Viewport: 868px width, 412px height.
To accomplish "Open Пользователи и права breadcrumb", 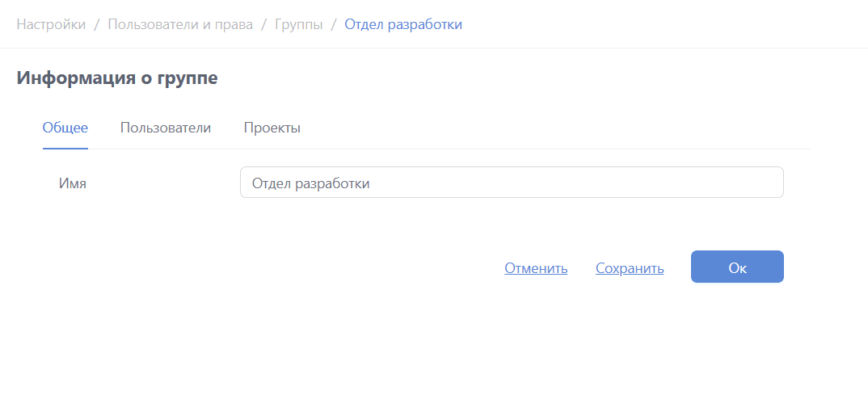I will click(180, 24).
